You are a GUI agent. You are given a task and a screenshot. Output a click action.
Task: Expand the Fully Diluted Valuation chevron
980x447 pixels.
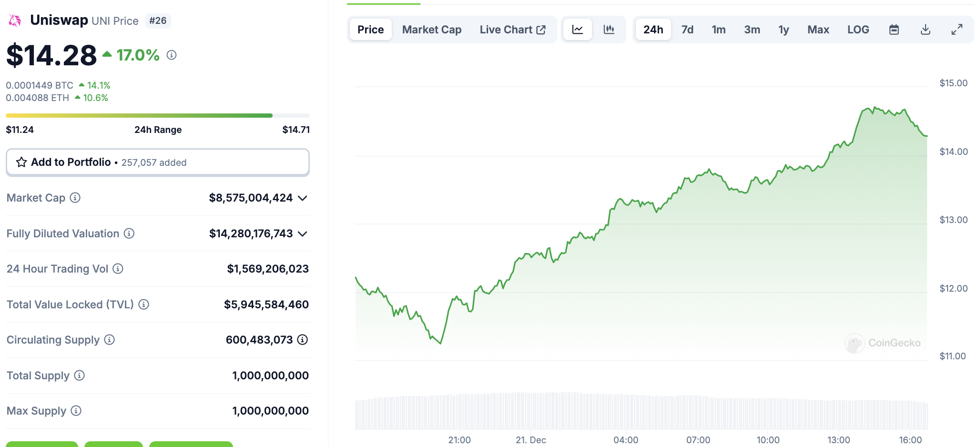click(302, 234)
